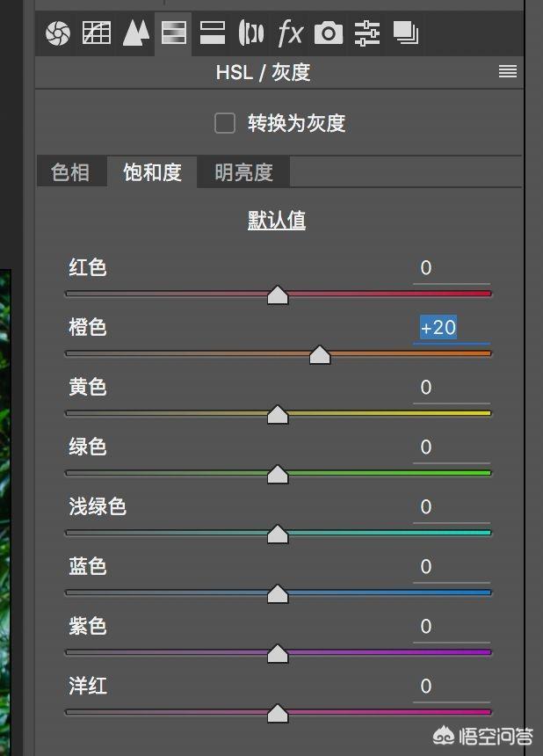Viewport: 543px width, 756px height.
Task: Click the 洋红 value input field
Action: click(451, 687)
